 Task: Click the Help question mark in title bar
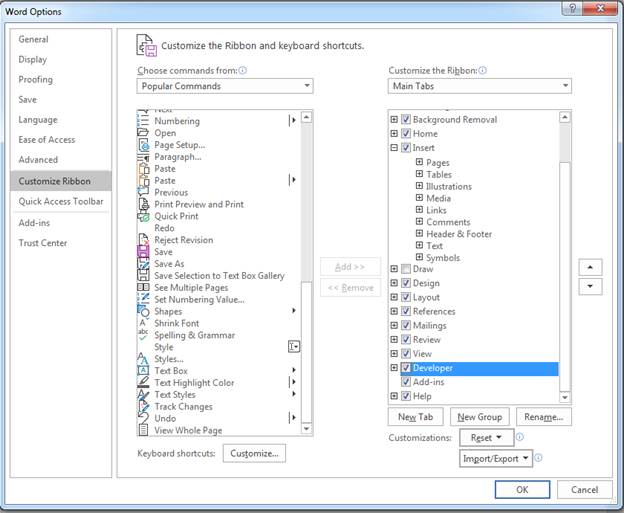(x=572, y=8)
